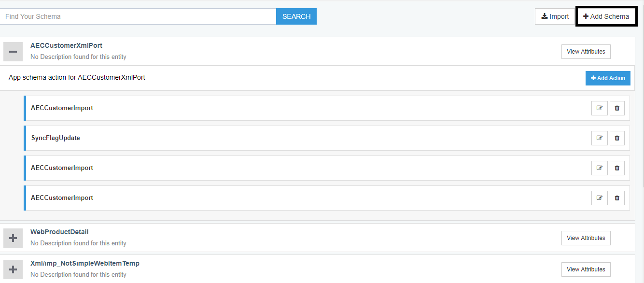
Task: Edit the SyncFlagUpdate action
Action: point(599,138)
